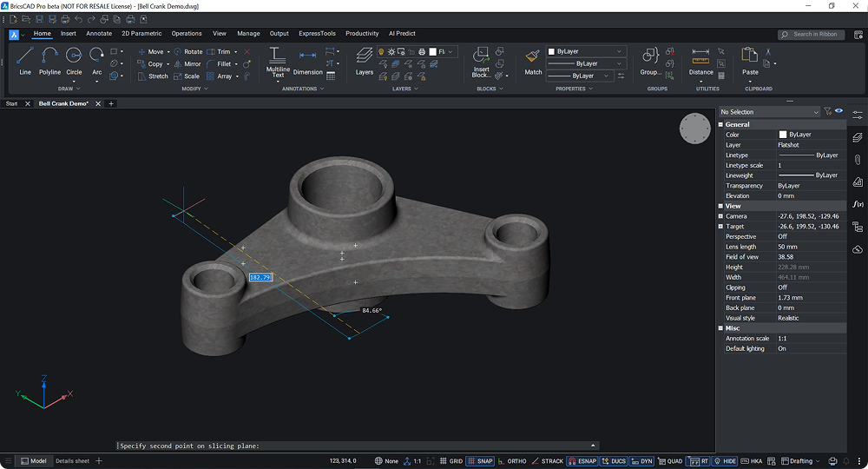Image resolution: width=868 pixels, height=469 pixels.
Task: Enable GRID display in status bar
Action: pos(450,461)
